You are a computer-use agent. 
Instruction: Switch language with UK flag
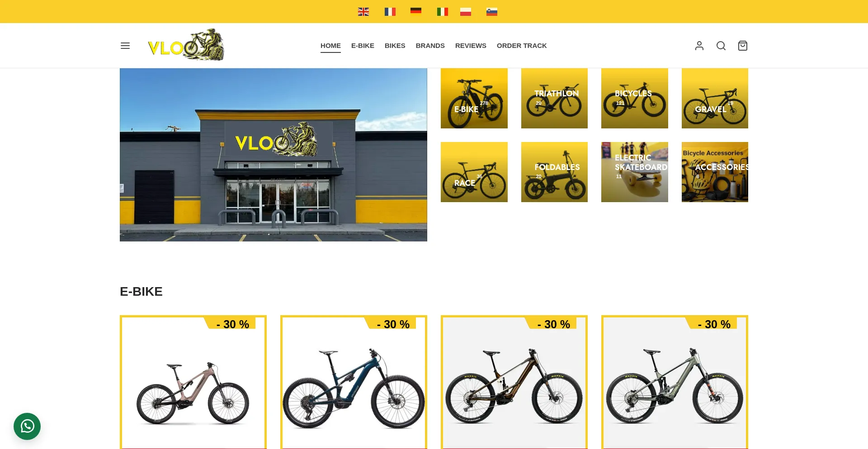(363, 12)
